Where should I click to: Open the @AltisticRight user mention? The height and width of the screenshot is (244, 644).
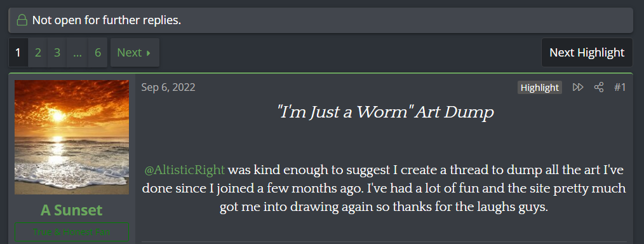tap(185, 170)
